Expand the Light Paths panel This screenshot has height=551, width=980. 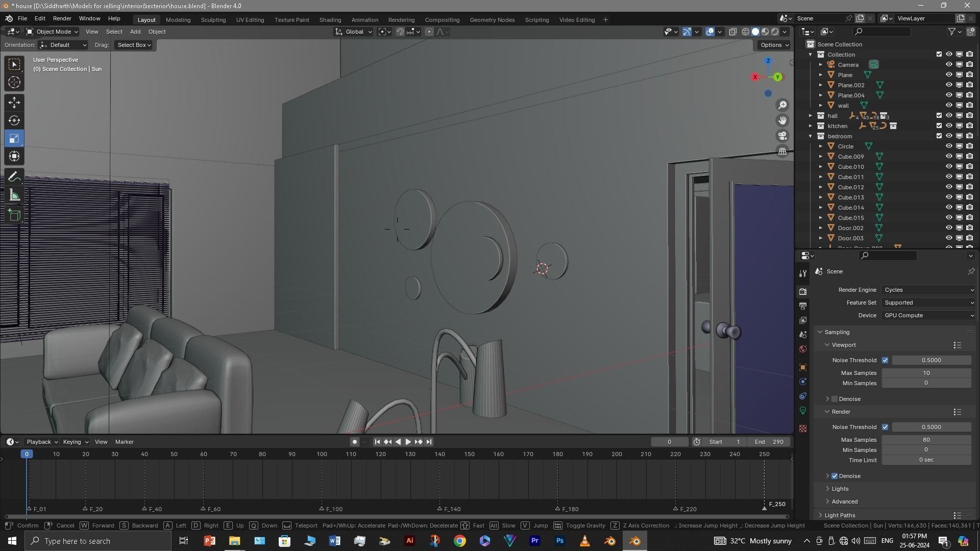click(x=840, y=515)
